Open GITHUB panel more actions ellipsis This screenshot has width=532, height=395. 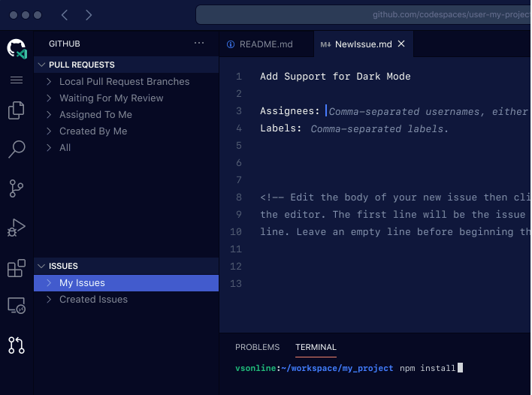point(199,43)
